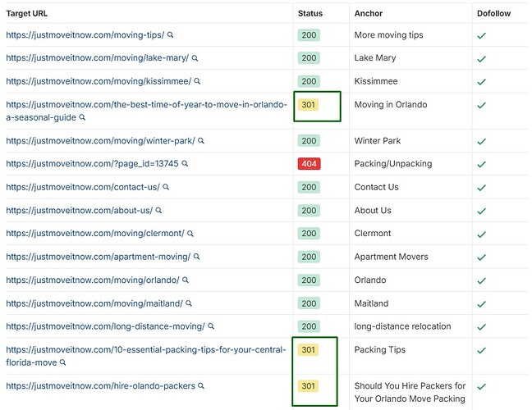This screenshot has width=532, height=410.
Task: Open the moving/maitland URL link
Action: point(94,303)
